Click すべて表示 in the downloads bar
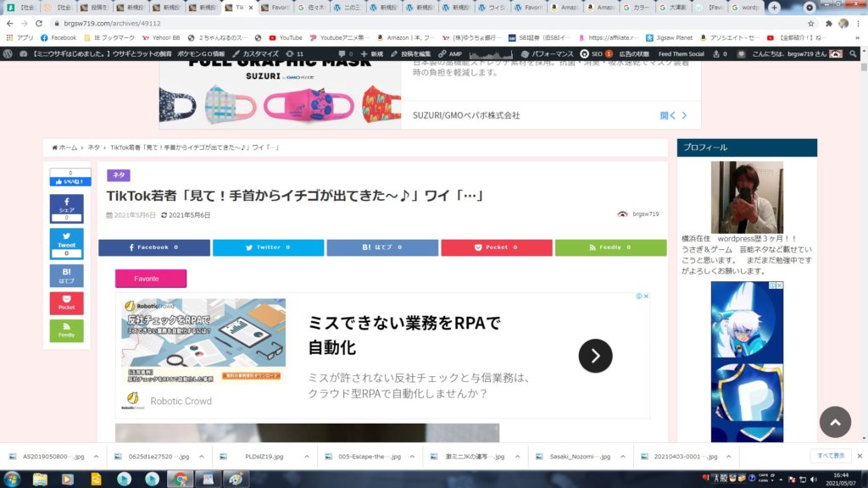Viewport: 868px width, 488px height. click(x=831, y=456)
